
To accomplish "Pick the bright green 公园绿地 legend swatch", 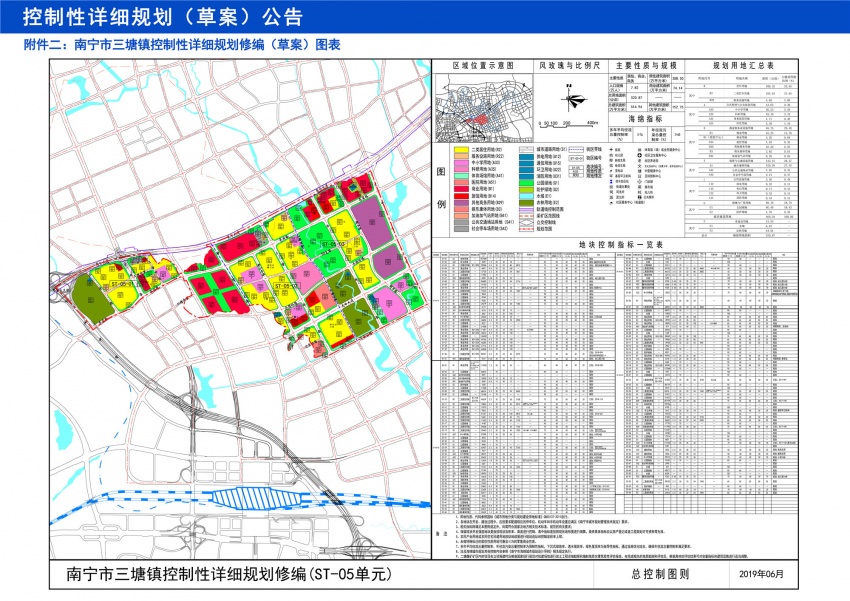I will pyautogui.click(x=527, y=183).
